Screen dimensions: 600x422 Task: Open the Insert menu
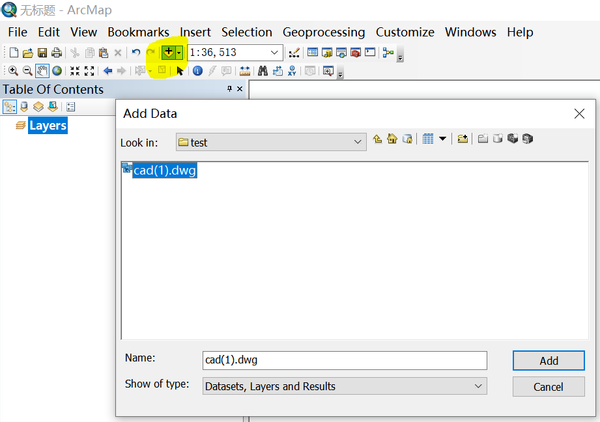tap(195, 32)
